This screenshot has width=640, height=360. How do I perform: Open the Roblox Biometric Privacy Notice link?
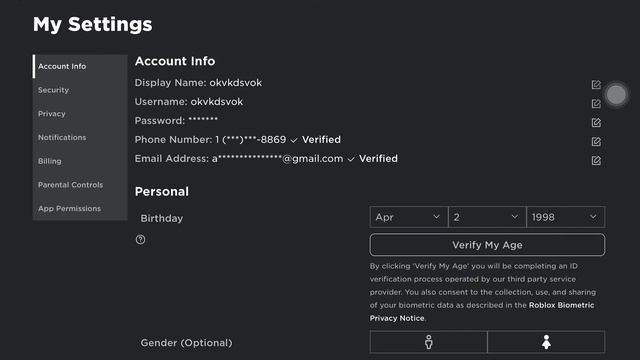482,311
